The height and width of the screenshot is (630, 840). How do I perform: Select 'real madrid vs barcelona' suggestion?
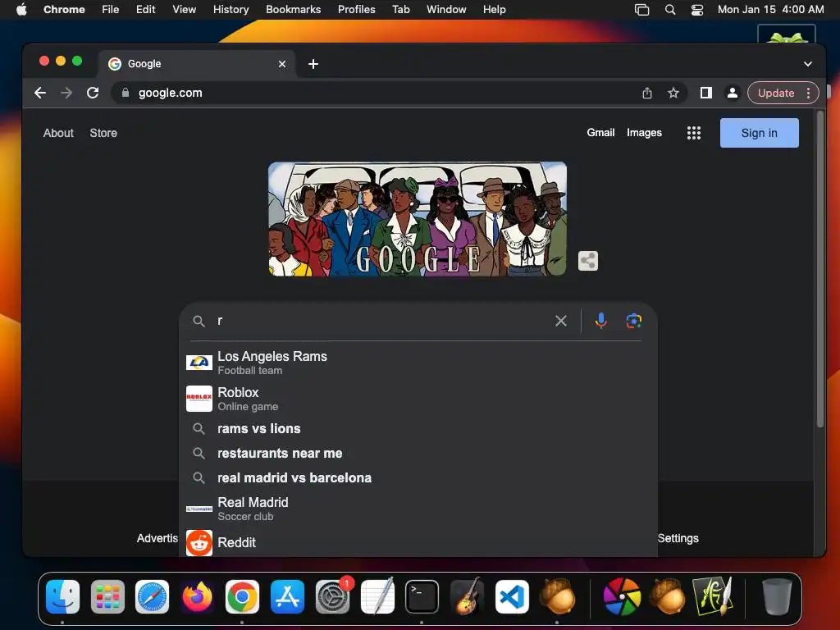tap(418, 478)
